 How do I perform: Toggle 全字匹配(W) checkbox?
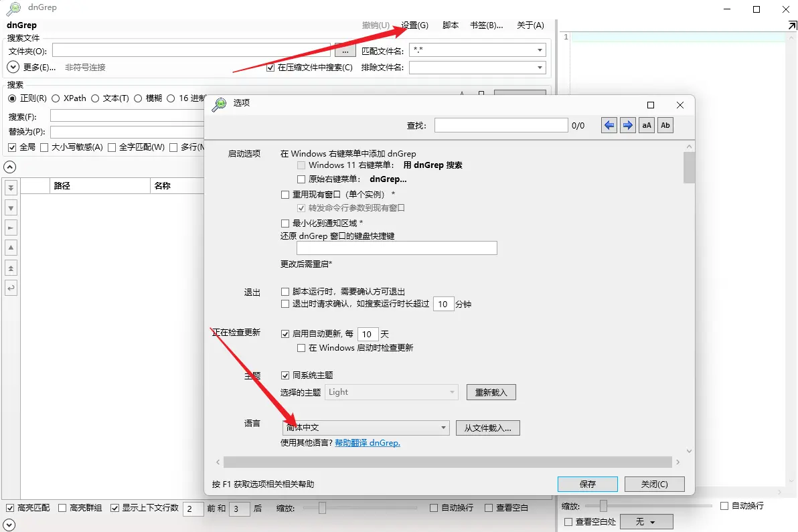tap(112, 147)
